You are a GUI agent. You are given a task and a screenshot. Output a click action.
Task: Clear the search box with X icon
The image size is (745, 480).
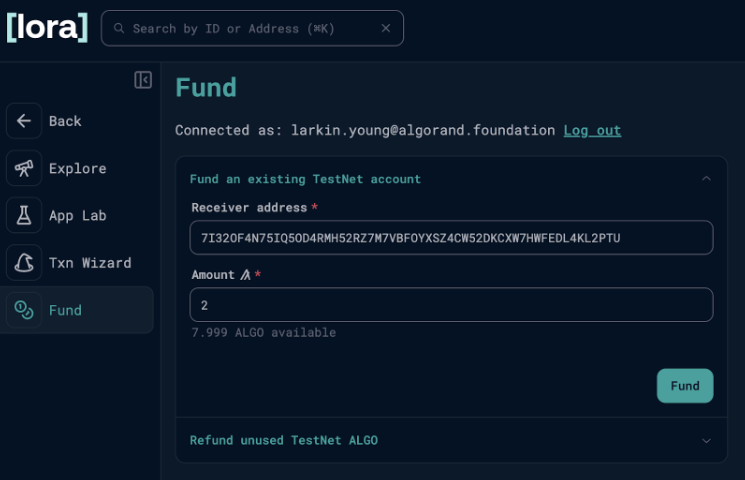(x=386, y=28)
